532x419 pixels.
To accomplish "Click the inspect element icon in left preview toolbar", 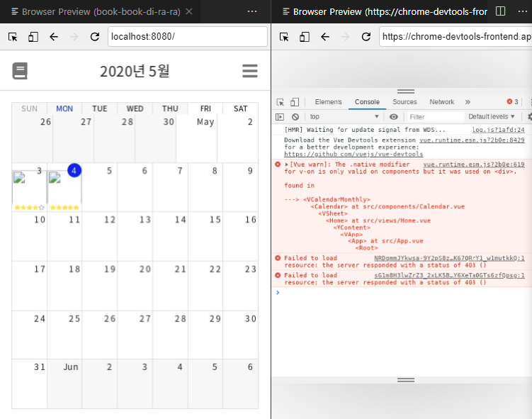I will click(13, 37).
